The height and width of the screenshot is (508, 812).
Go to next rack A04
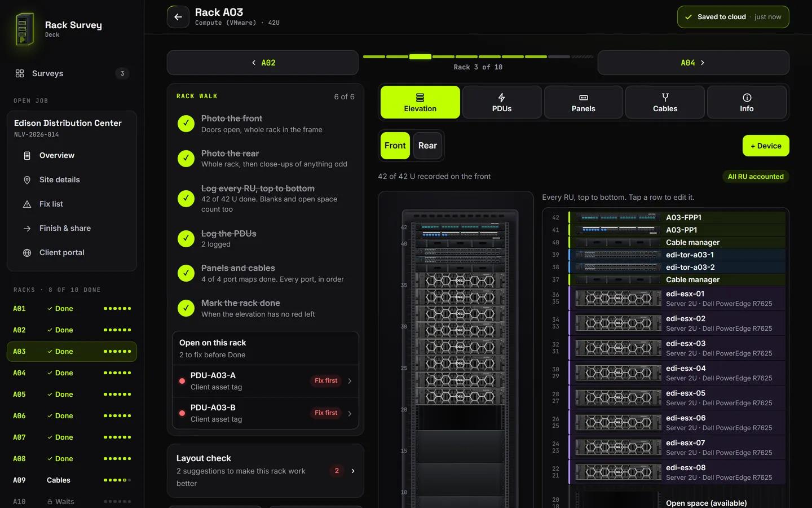[694, 63]
